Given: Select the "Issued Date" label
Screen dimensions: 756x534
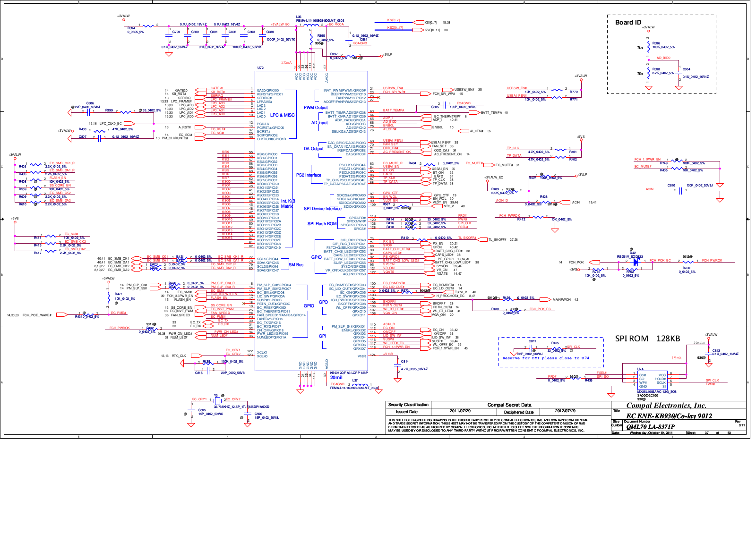Looking at the screenshot, I should 406,412.
